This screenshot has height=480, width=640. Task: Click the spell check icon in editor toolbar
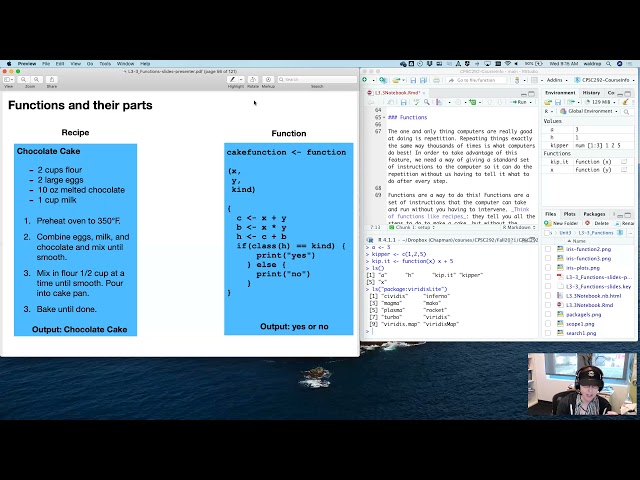tap(416, 102)
